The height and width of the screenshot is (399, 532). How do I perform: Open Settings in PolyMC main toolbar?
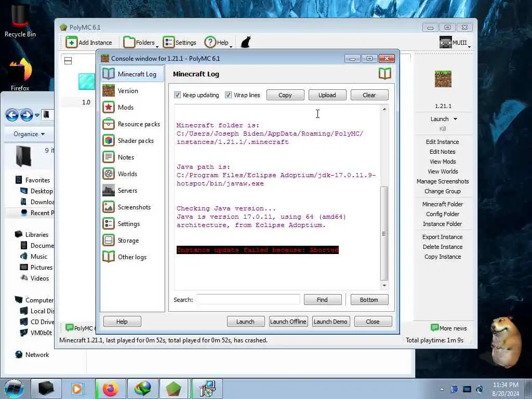point(179,43)
